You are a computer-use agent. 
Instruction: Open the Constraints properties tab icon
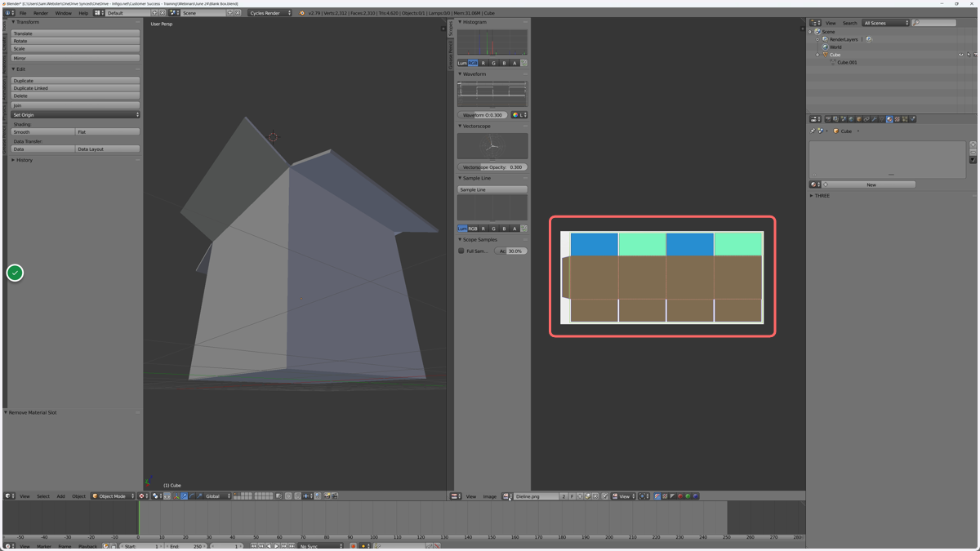tap(866, 119)
